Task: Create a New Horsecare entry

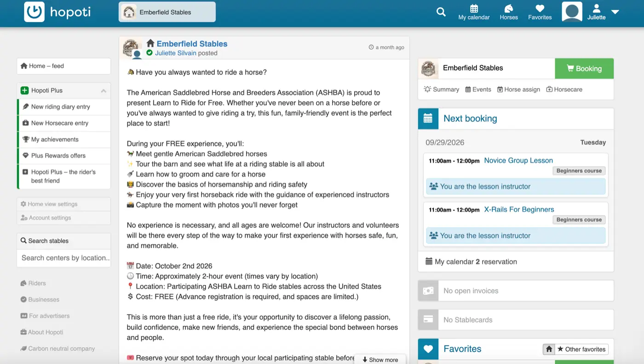Action: [64, 123]
